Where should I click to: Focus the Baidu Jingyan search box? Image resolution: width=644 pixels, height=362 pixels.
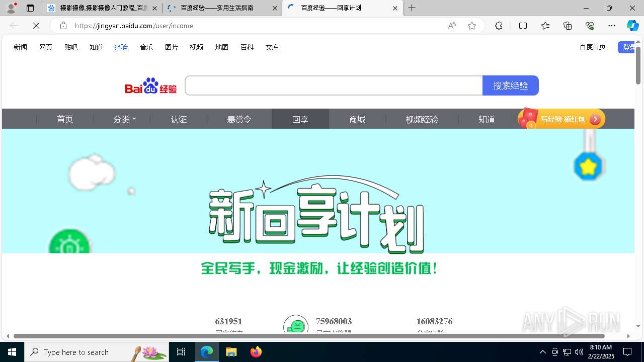click(334, 85)
